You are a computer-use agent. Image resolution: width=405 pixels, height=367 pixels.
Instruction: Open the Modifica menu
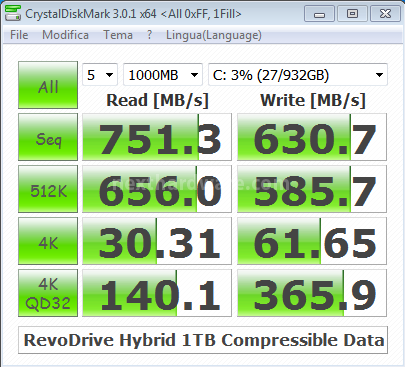(x=65, y=35)
